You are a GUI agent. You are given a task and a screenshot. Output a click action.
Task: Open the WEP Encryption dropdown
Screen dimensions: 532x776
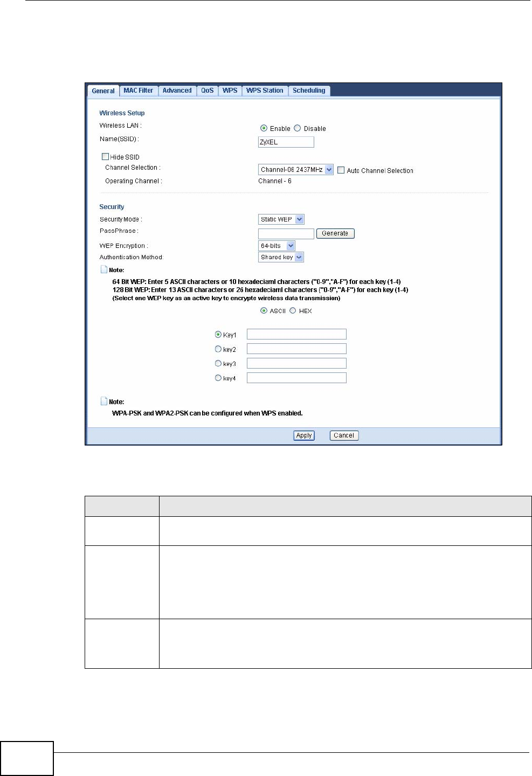coord(277,246)
